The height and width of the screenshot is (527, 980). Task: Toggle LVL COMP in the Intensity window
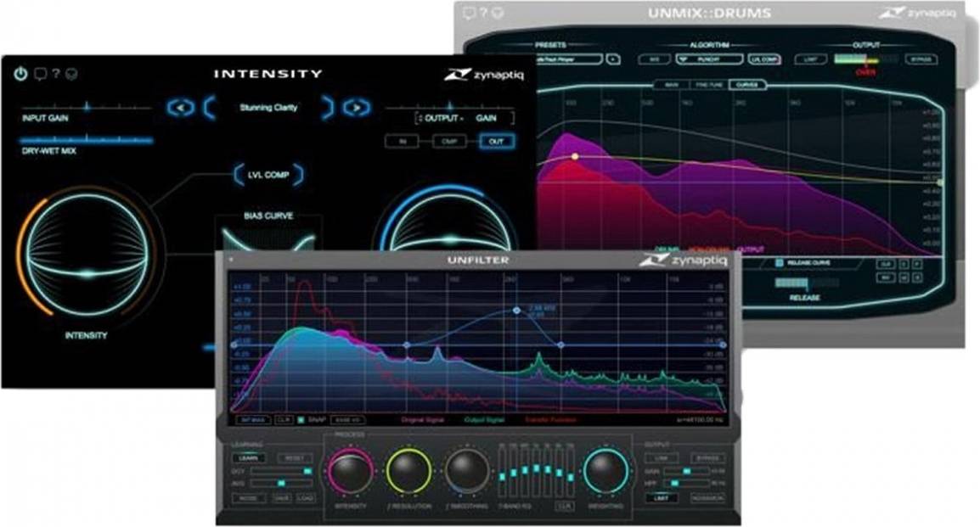pos(268,175)
